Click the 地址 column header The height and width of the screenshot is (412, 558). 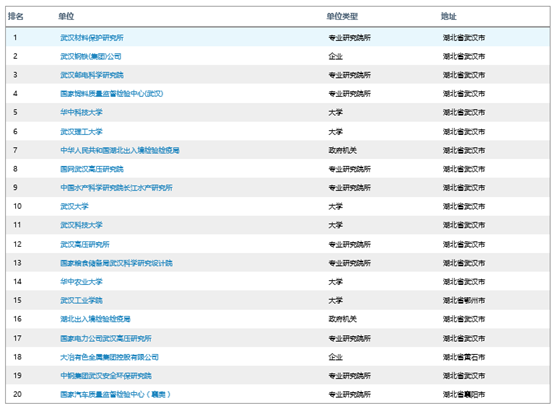pos(448,16)
